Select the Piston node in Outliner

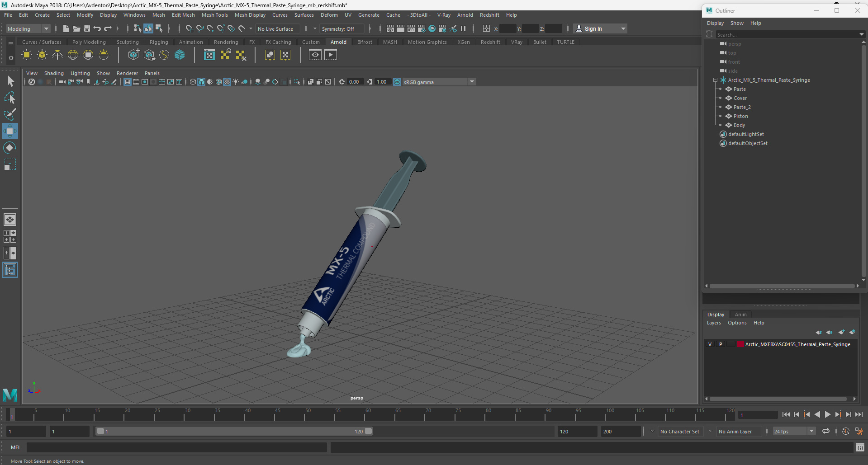740,116
